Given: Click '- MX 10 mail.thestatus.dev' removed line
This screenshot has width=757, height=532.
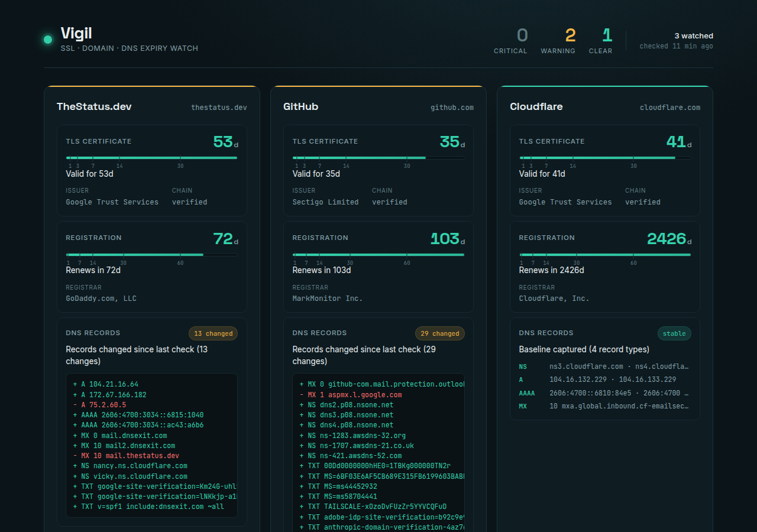Looking at the screenshot, I should click(126, 456).
